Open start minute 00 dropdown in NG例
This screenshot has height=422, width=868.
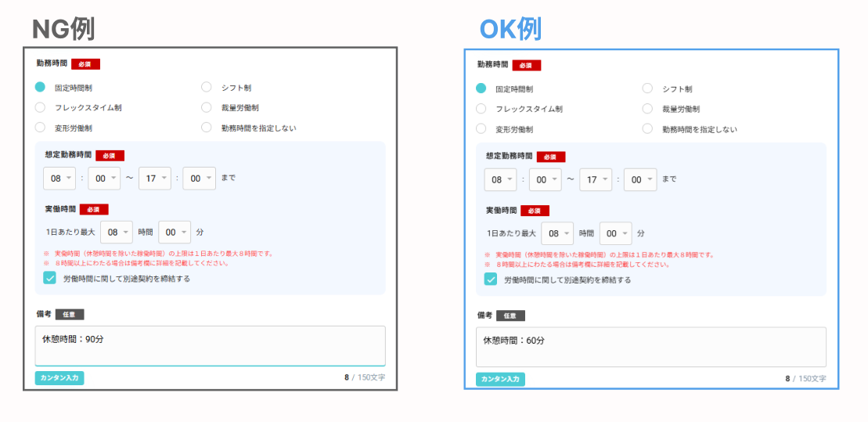point(104,179)
